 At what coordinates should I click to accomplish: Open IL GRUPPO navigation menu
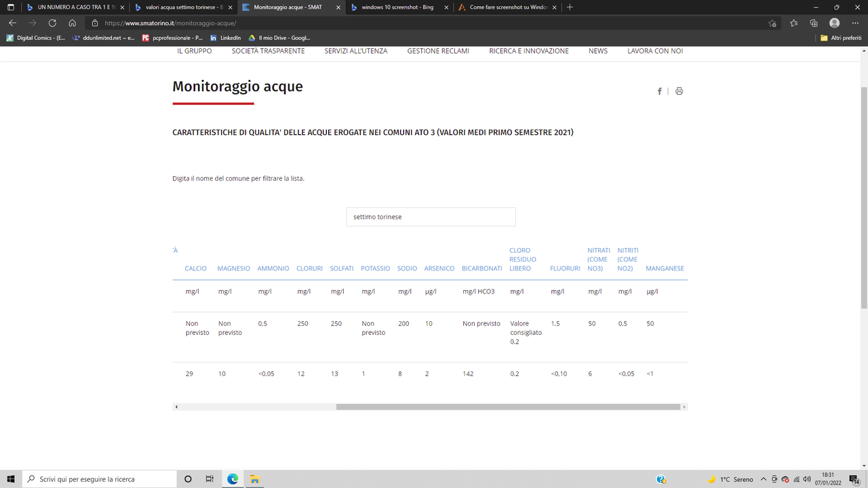tap(194, 51)
